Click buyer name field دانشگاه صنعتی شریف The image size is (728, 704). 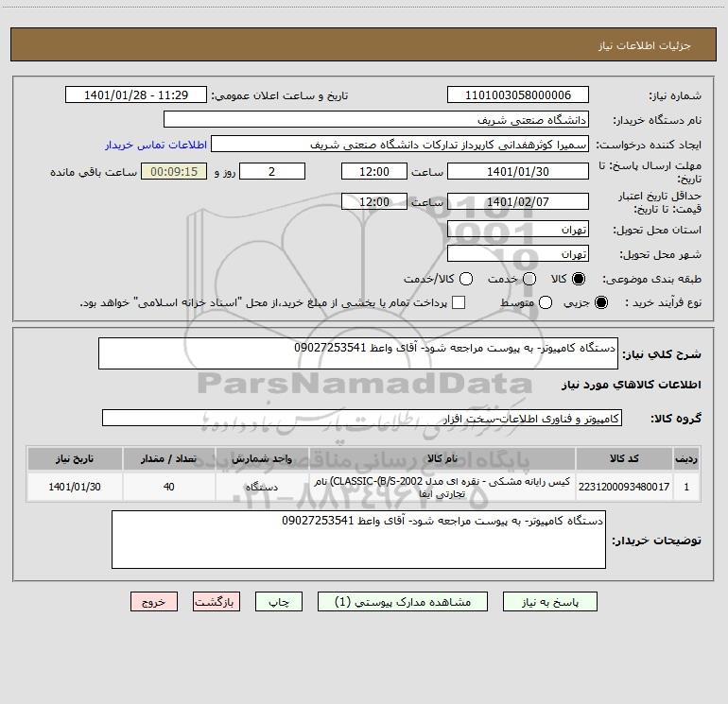pyautogui.click(x=376, y=120)
